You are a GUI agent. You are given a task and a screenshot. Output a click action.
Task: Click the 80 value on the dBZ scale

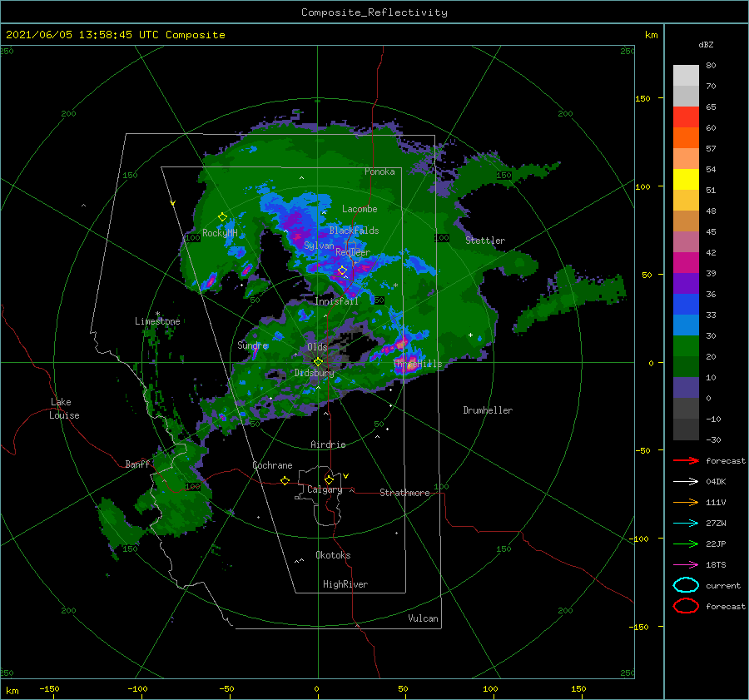coord(712,65)
